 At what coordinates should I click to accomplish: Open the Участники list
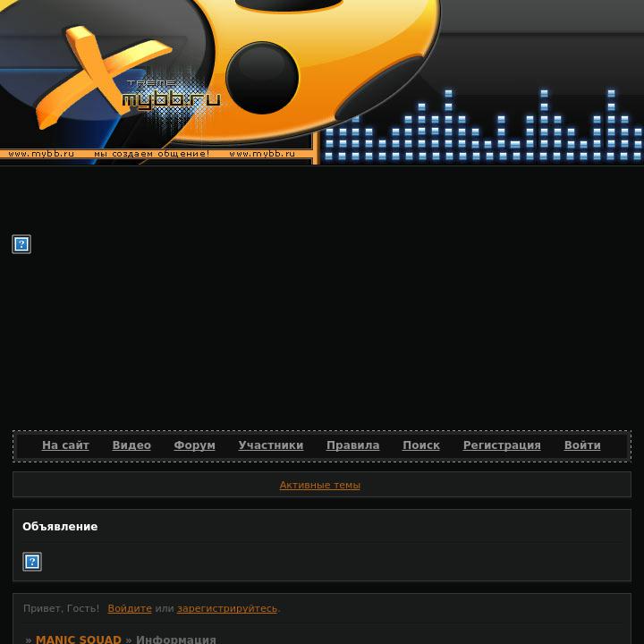[x=271, y=445]
